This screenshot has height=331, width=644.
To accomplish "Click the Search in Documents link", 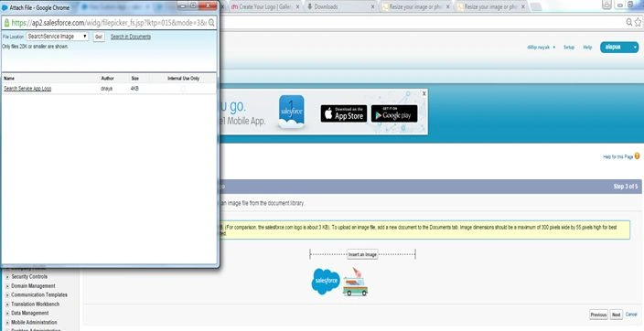I will point(131,37).
